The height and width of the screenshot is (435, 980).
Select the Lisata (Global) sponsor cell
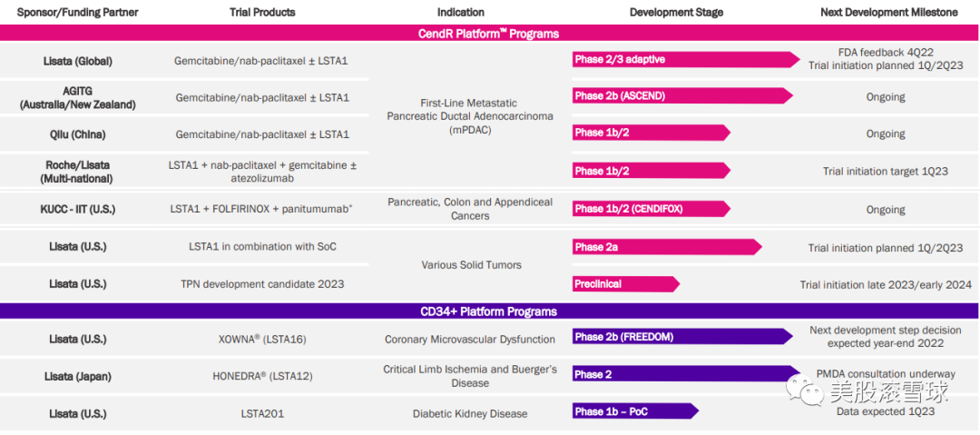(x=77, y=61)
